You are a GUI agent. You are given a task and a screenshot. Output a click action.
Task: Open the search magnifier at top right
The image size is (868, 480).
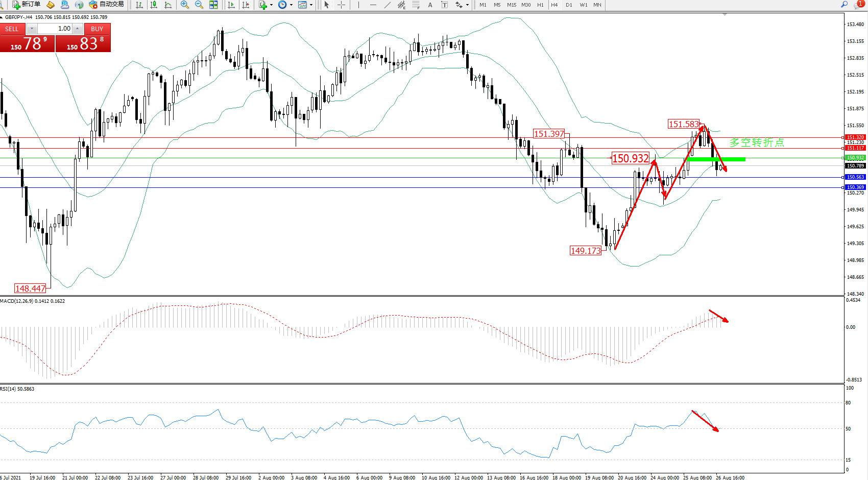point(845,5)
